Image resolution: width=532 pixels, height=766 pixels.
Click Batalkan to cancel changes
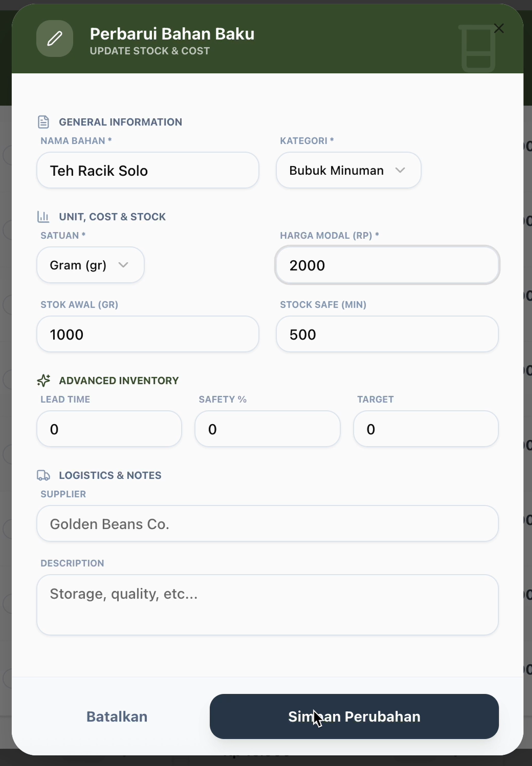pyautogui.click(x=117, y=717)
